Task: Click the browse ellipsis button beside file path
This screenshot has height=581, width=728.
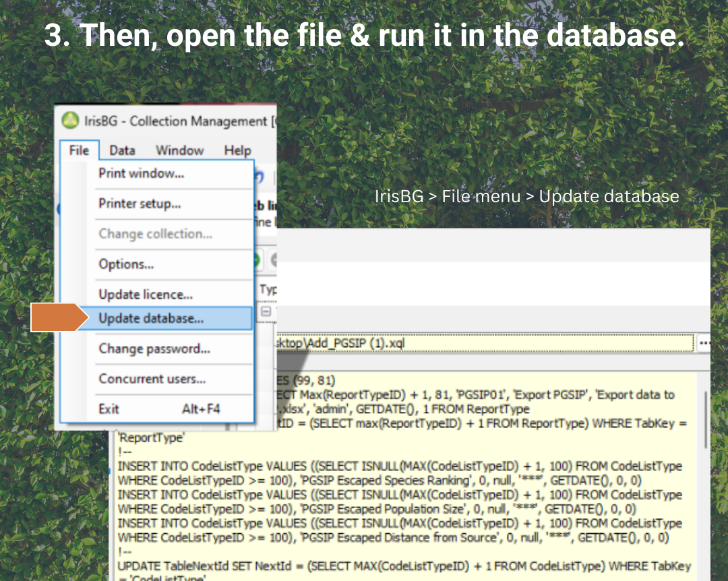Action: [x=704, y=343]
